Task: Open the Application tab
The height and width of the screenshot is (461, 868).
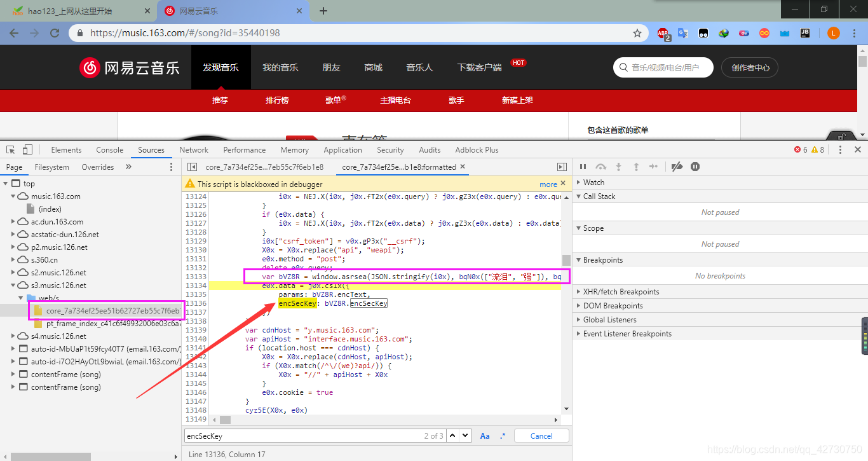Action: point(342,150)
